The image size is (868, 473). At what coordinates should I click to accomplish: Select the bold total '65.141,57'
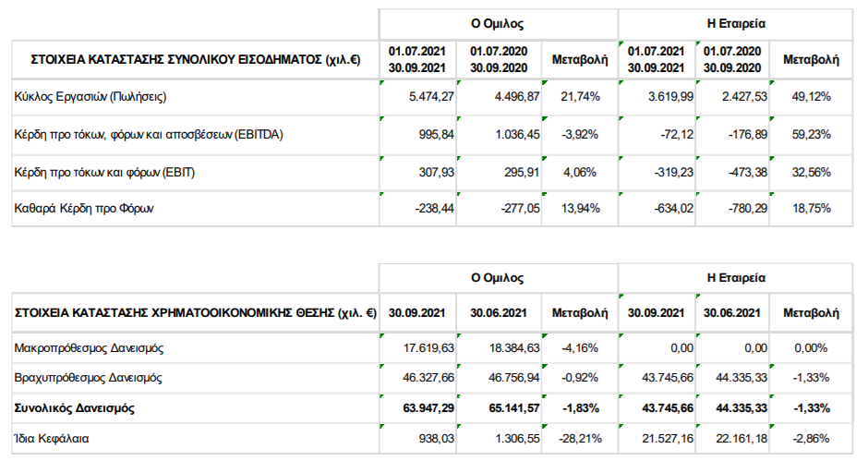point(514,408)
